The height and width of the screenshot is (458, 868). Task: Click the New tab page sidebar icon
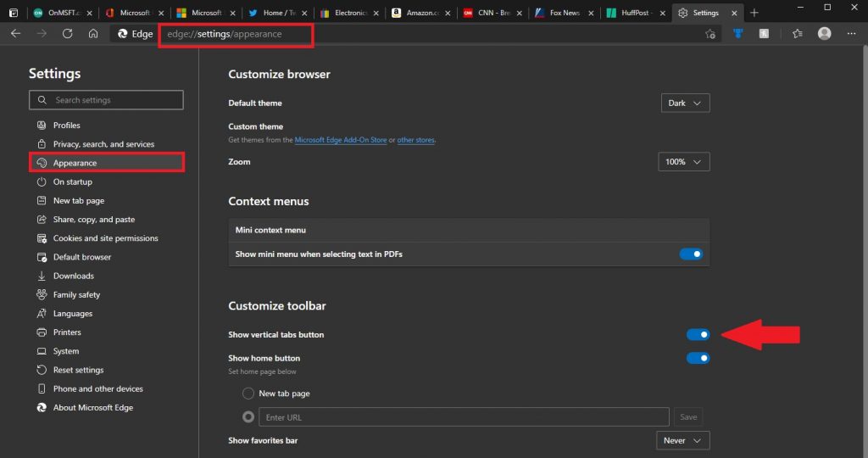click(x=42, y=200)
